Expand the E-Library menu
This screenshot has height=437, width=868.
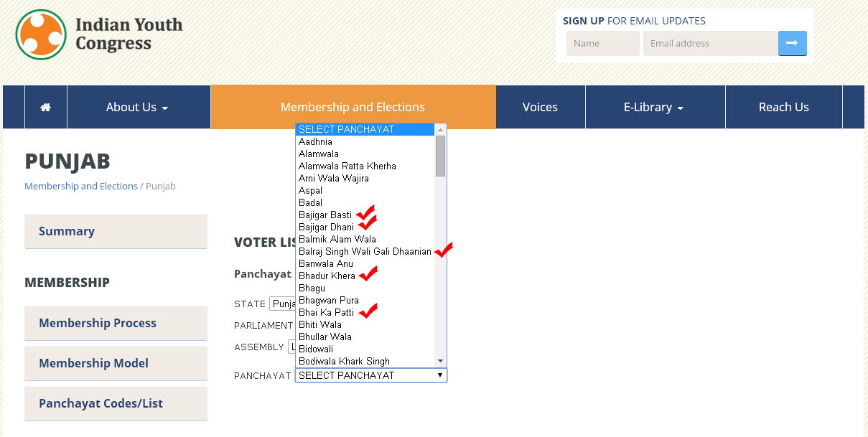(x=653, y=107)
